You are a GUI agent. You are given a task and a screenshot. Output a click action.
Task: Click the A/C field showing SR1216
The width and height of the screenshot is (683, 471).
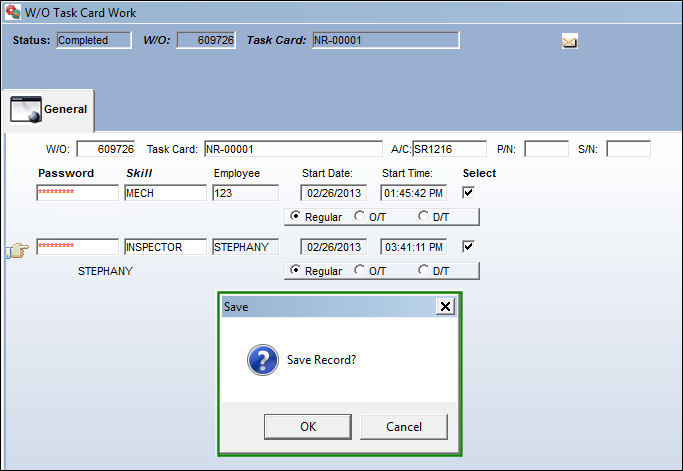pos(449,149)
